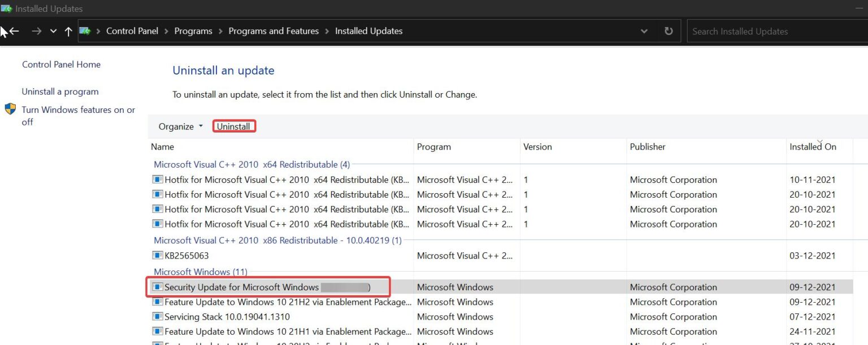Open the Organize dropdown menu
Image resolution: width=868 pixels, height=345 pixels.
pyautogui.click(x=180, y=126)
